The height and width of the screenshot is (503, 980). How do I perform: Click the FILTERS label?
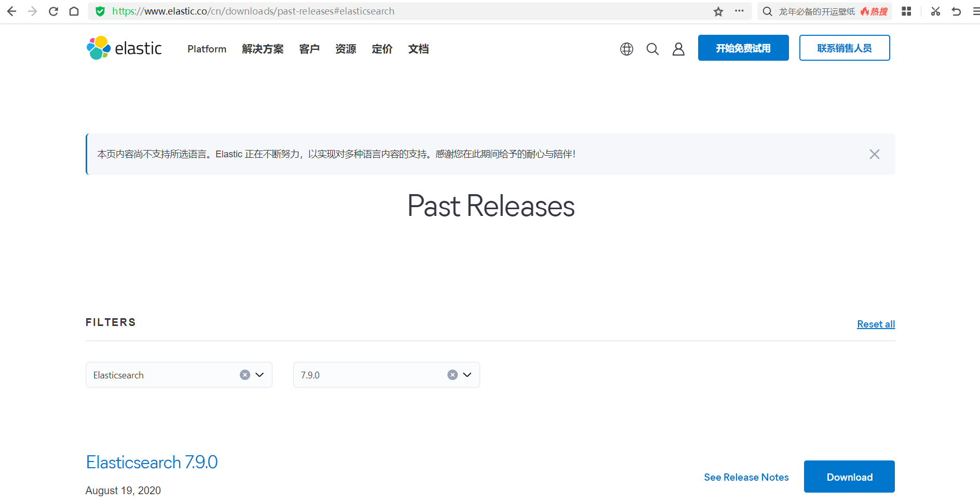pos(111,322)
